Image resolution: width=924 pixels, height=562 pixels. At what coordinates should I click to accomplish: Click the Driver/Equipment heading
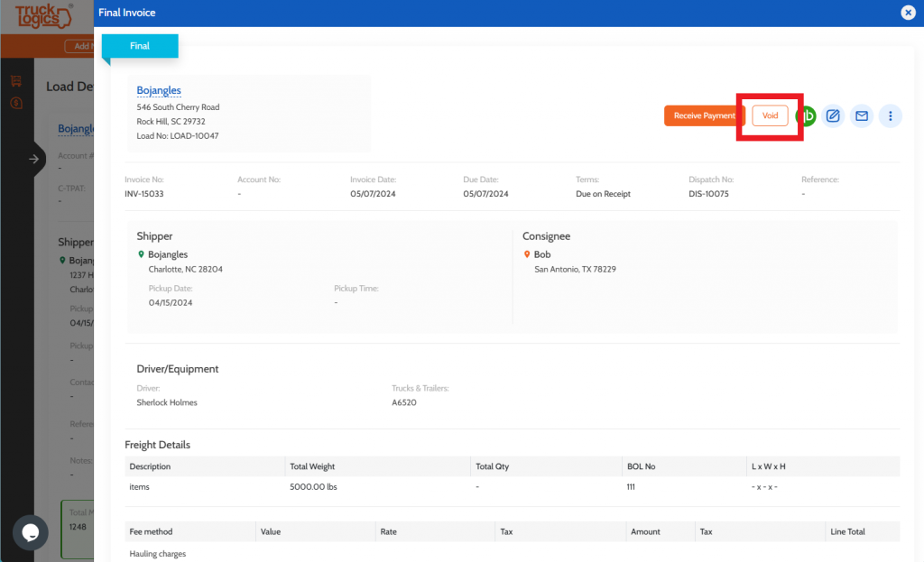[x=178, y=369]
